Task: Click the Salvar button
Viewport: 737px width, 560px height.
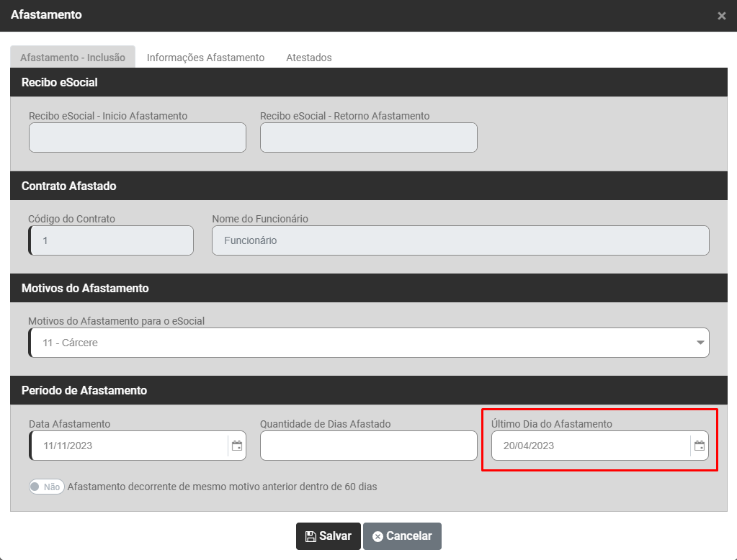Action: (328, 536)
